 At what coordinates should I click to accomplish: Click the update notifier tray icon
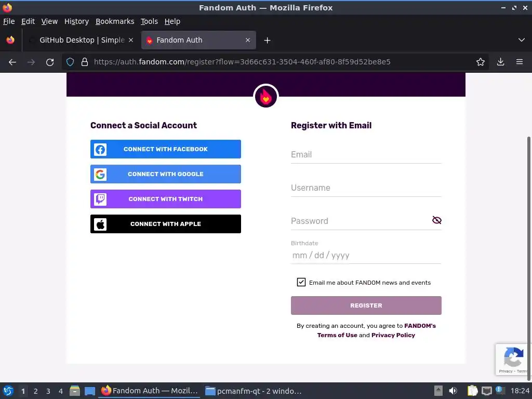(500, 390)
